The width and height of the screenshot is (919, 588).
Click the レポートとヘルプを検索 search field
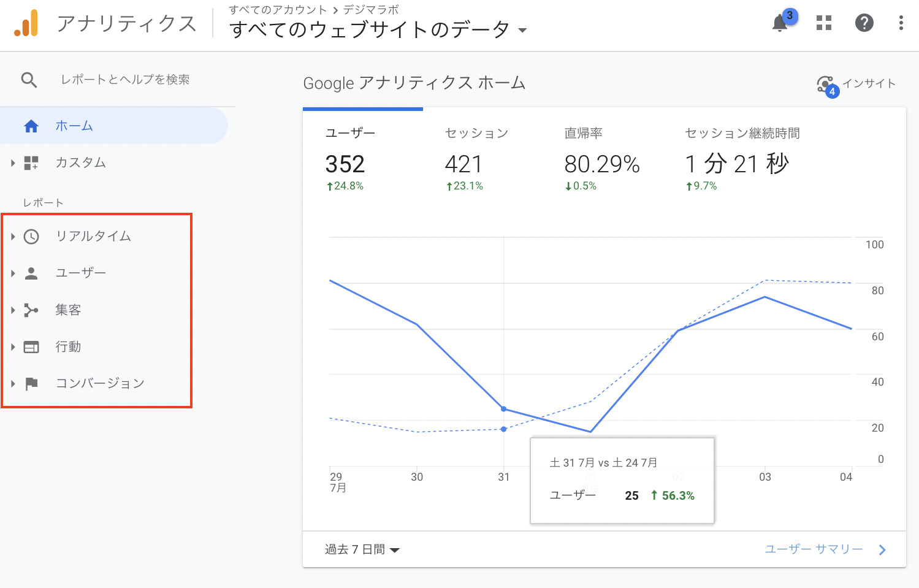coord(125,79)
